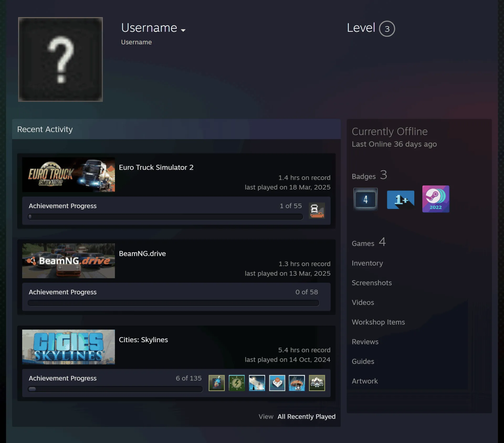The width and height of the screenshot is (504, 443).
Task: Click the Level 3 circle badge
Action: [387, 29]
